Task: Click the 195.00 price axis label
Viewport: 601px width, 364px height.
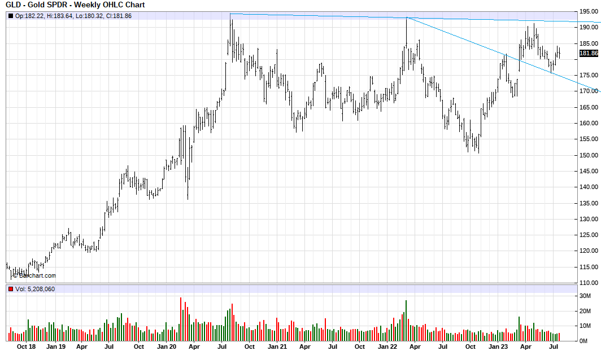Action: click(589, 12)
